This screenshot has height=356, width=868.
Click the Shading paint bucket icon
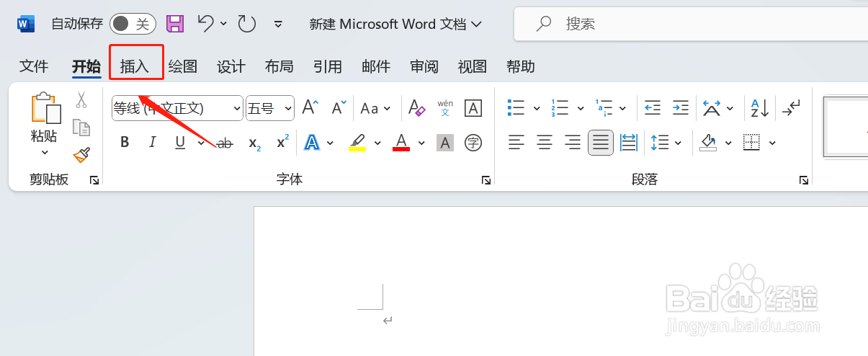pos(709,143)
